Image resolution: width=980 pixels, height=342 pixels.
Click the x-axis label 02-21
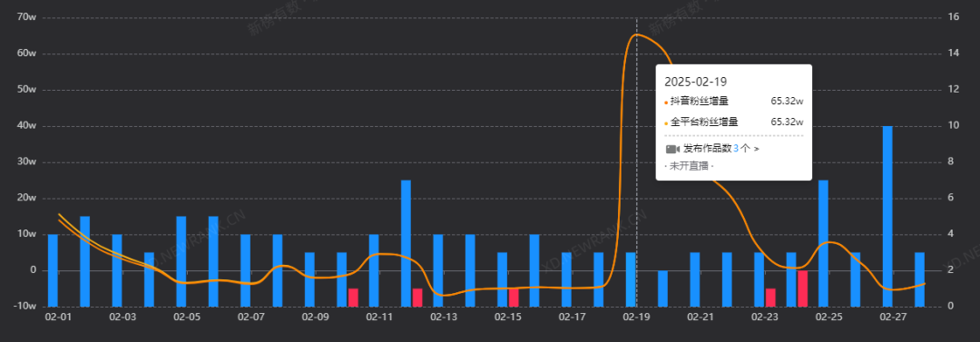pyautogui.click(x=701, y=317)
